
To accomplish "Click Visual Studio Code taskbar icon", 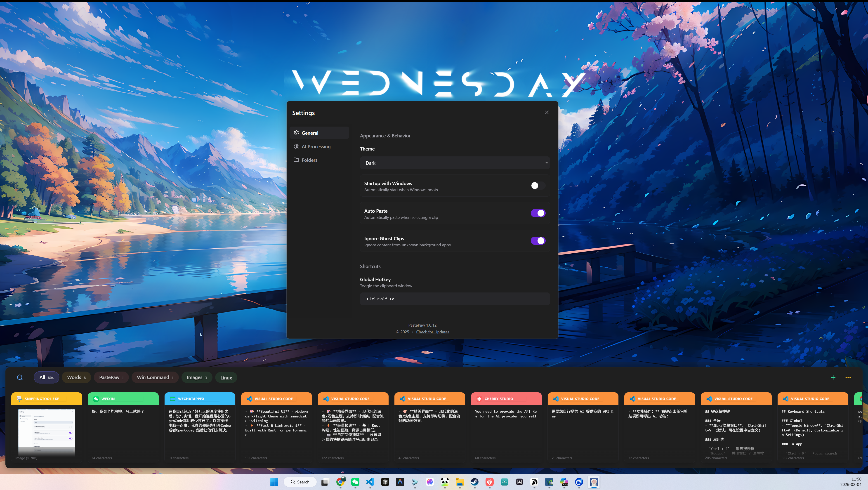I will (370, 482).
